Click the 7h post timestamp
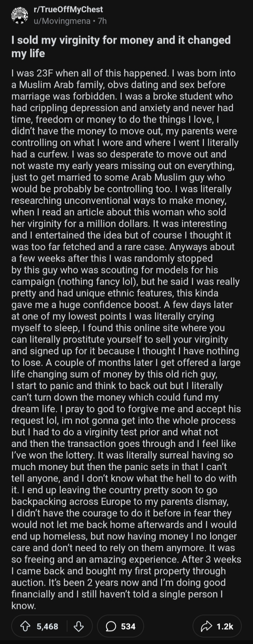This screenshot has height=644, width=253. pyautogui.click(x=102, y=21)
